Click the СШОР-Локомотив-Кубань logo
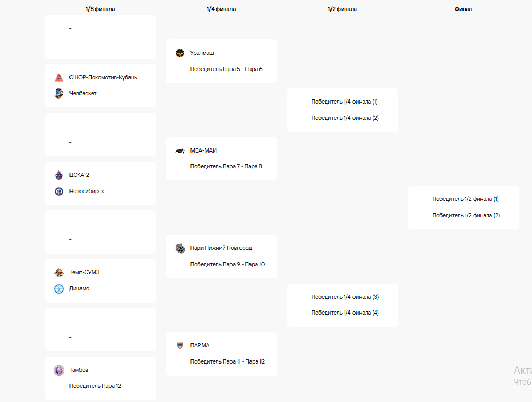 (59, 78)
